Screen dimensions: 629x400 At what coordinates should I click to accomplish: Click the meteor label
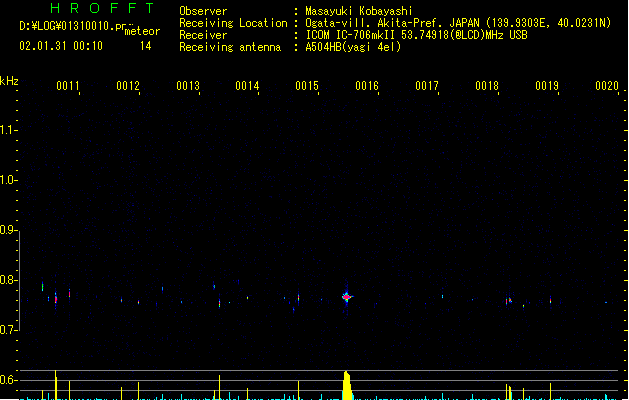tap(142, 31)
